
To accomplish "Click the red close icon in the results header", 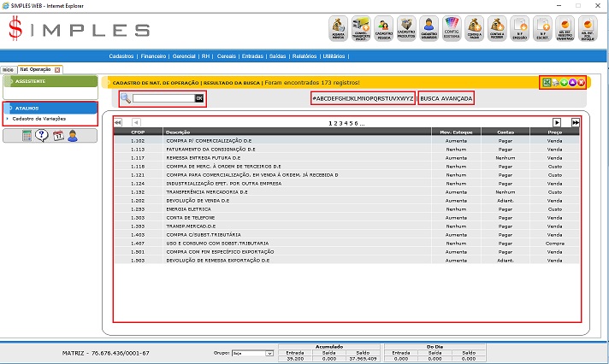I will 582,82.
